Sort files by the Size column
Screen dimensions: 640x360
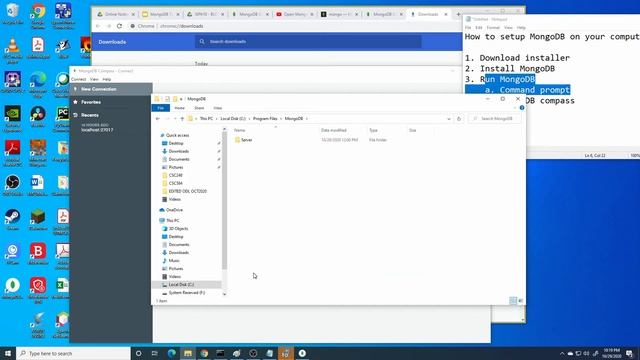[x=412, y=130]
